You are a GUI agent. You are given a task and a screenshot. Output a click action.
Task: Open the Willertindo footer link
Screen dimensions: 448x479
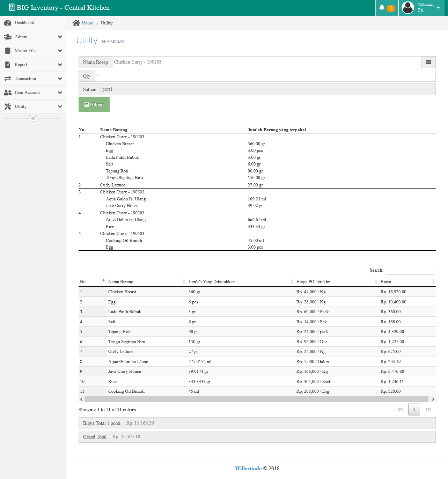point(248,469)
